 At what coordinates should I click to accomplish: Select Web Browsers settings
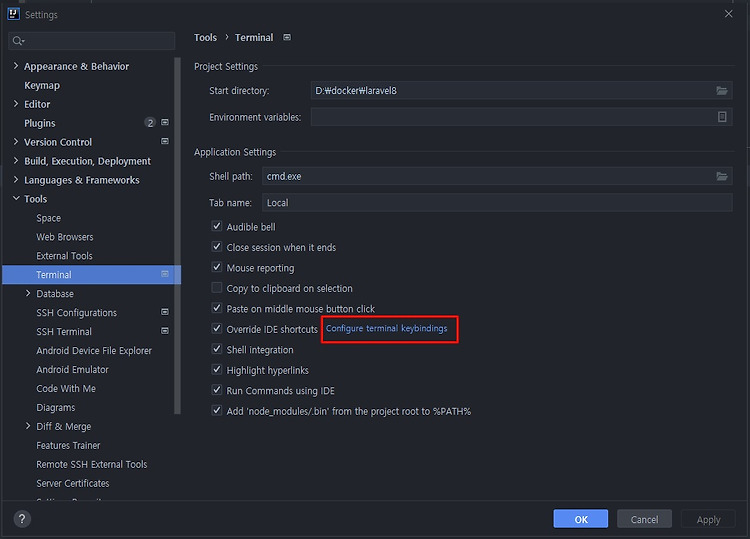coord(65,237)
